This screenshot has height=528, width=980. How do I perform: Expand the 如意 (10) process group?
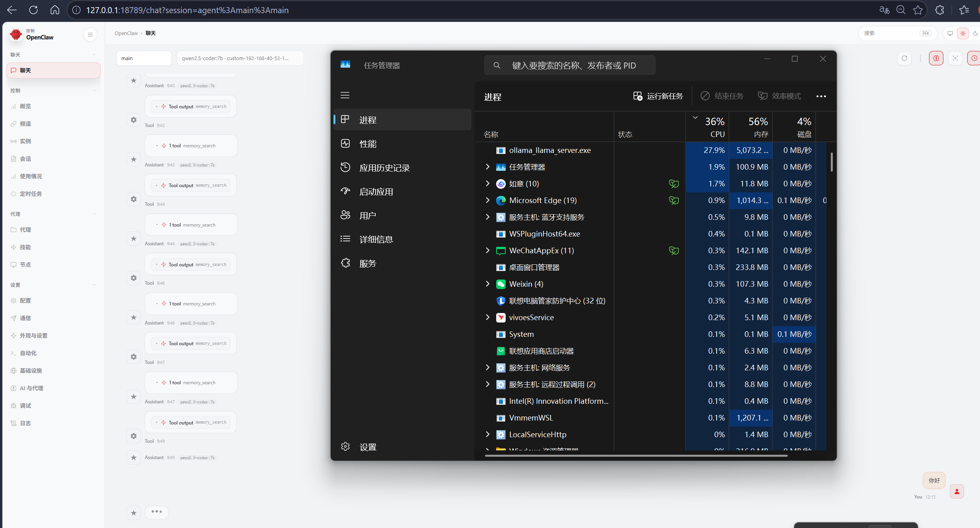point(487,184)
